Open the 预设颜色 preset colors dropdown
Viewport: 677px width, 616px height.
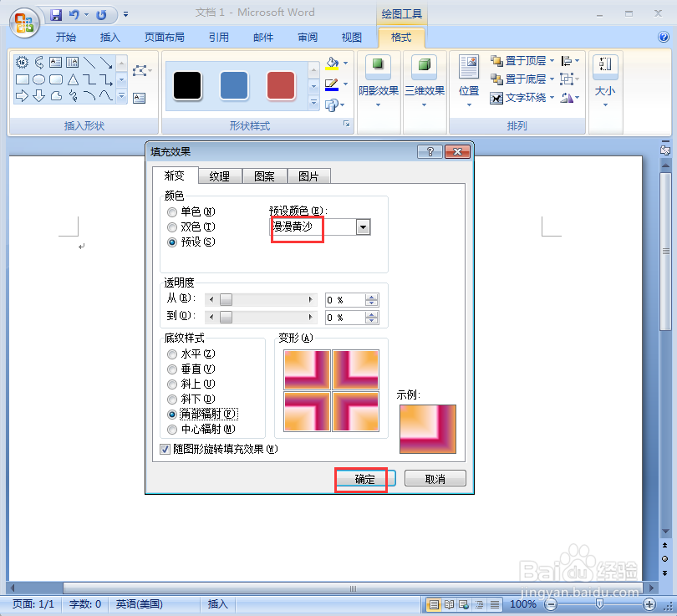(x=363, y=227)
